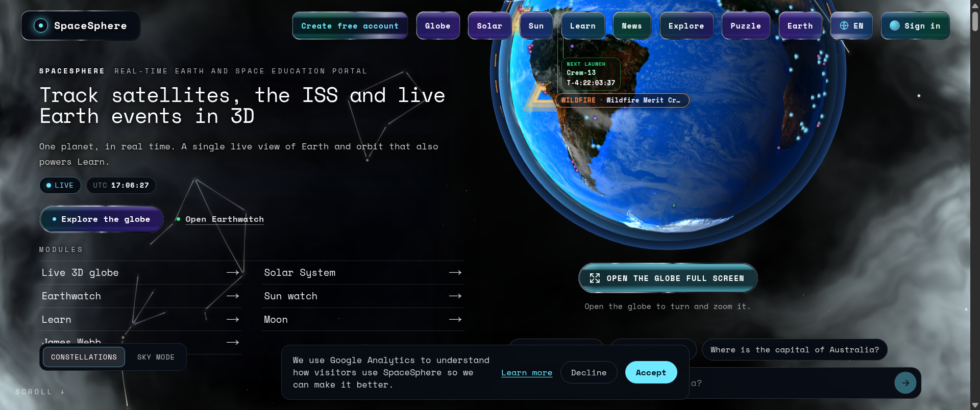Open the Solar nav item
This screenshot has height=410, width=980.
point(489,25)
